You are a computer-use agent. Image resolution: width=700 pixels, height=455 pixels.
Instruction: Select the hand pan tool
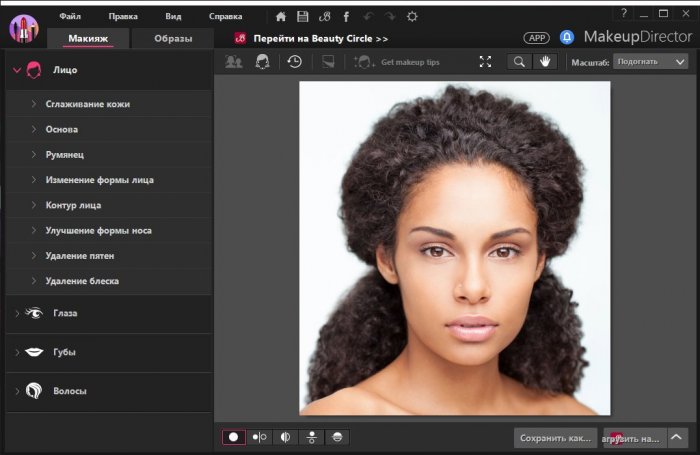pyautogui.click(x=547, y=62)
